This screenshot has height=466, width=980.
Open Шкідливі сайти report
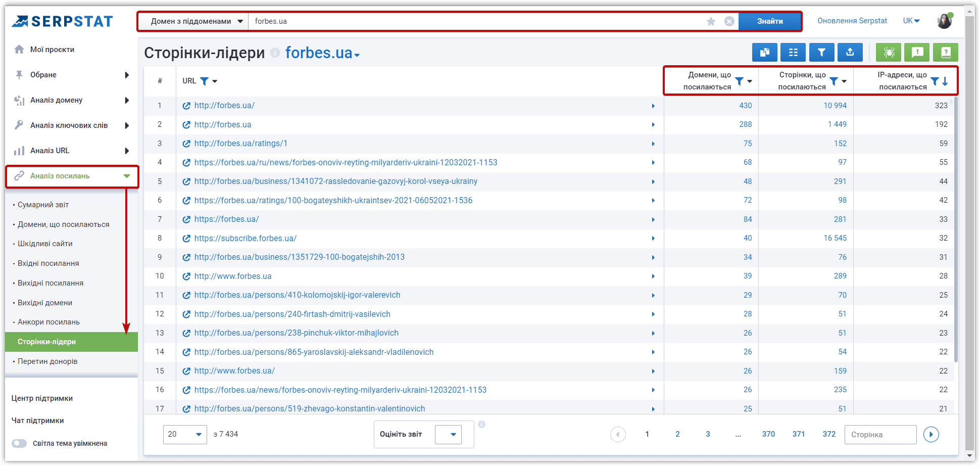click(45, 244)
